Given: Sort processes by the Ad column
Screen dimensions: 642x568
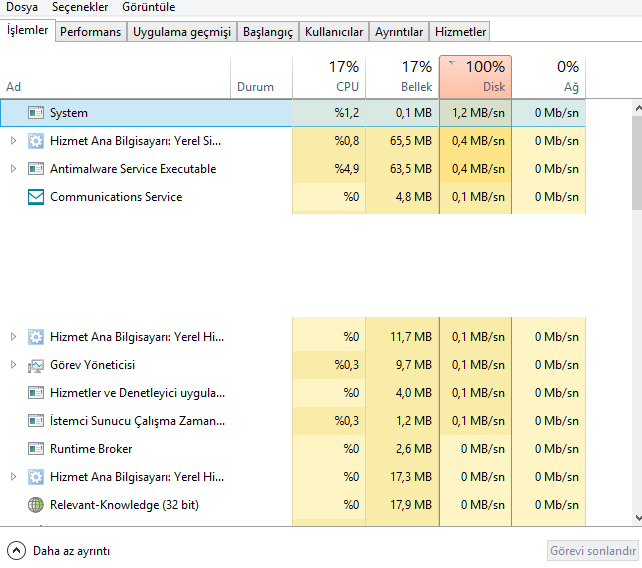Looking at the screenshot, I should (x=115, y=78).
